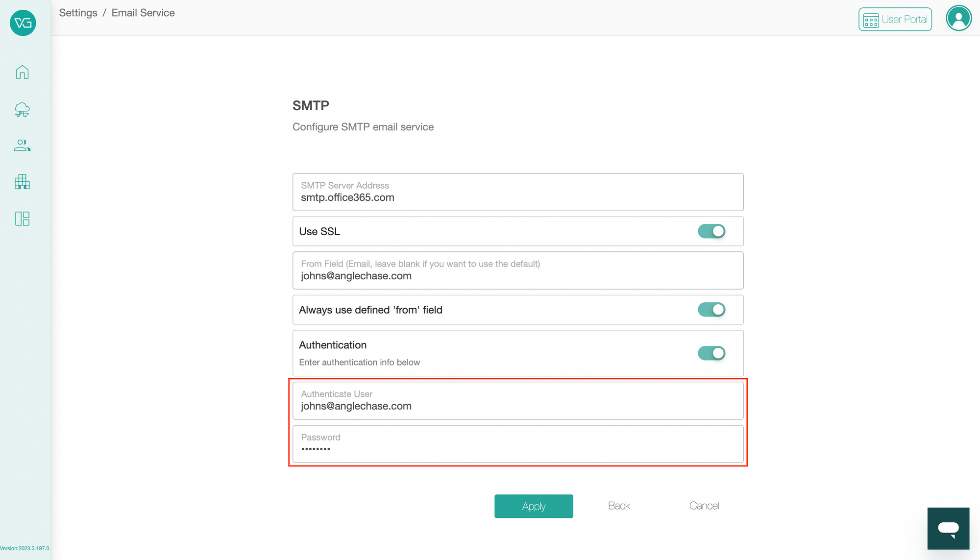The width and height of the screenshot is (980, 560).
Task: Click the Authenticate User field
Action: coord(518,401)
